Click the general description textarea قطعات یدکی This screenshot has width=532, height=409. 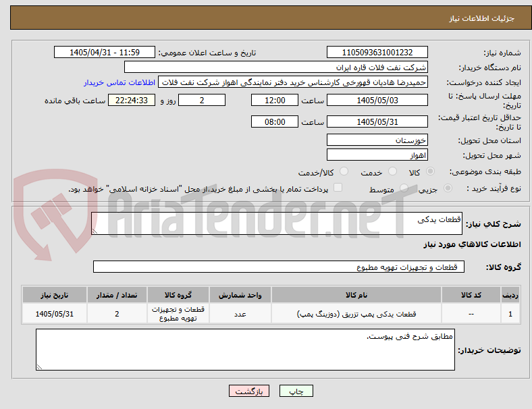tap(277, 223)
